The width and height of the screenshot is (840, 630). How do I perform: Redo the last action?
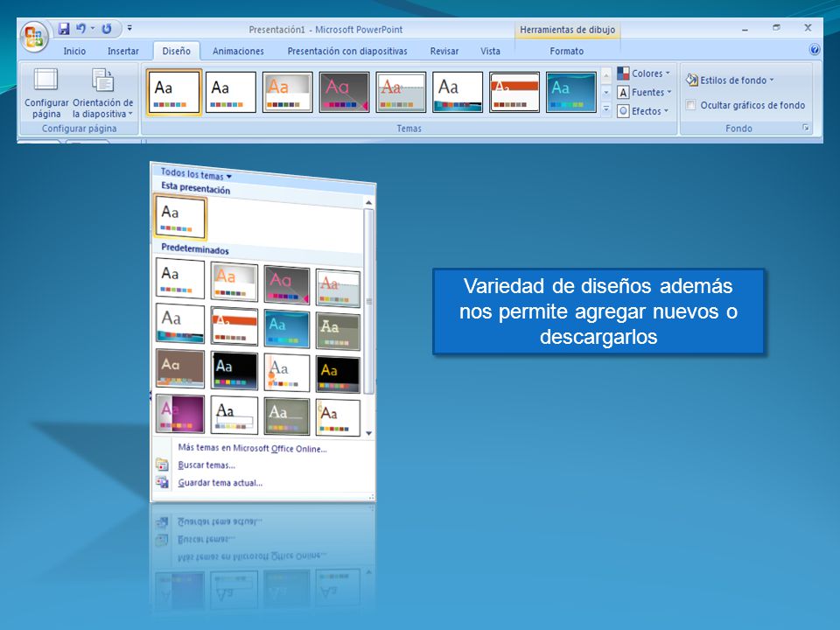coord(107,29)
